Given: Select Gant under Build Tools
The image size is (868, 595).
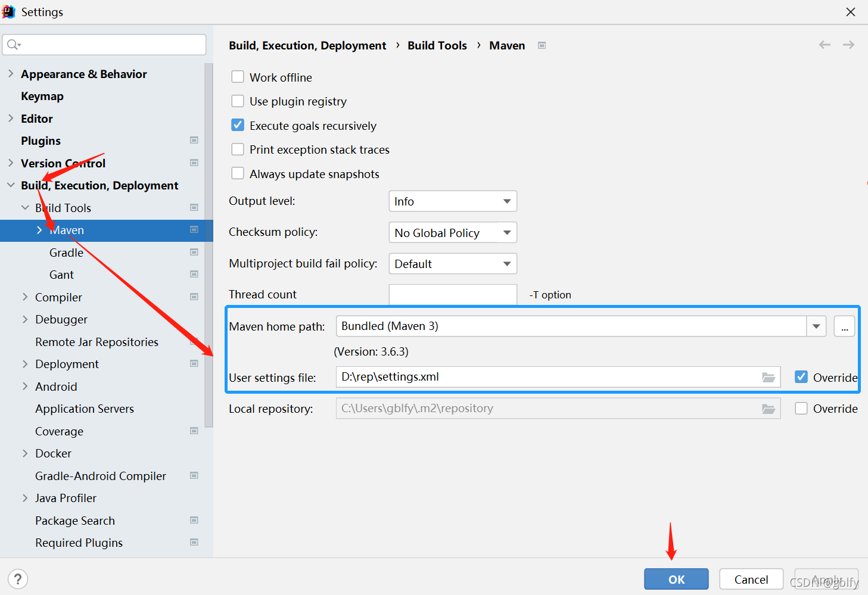Looking at the screenshot, I should tap(61, 275).
